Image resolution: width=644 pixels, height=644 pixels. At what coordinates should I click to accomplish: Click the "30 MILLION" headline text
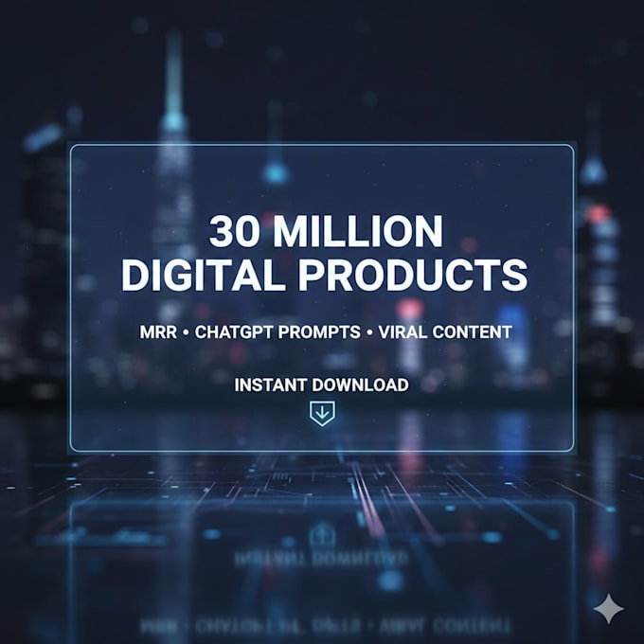[326, 231]
